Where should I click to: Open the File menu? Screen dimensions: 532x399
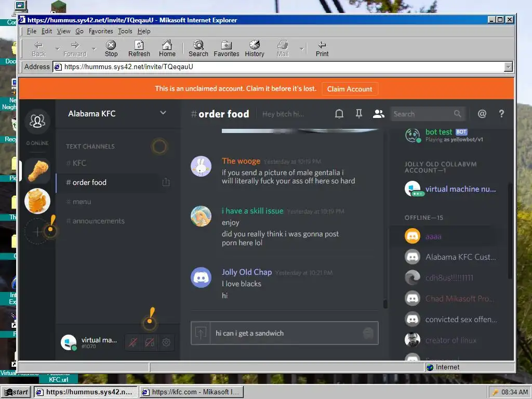pos(32,31)
